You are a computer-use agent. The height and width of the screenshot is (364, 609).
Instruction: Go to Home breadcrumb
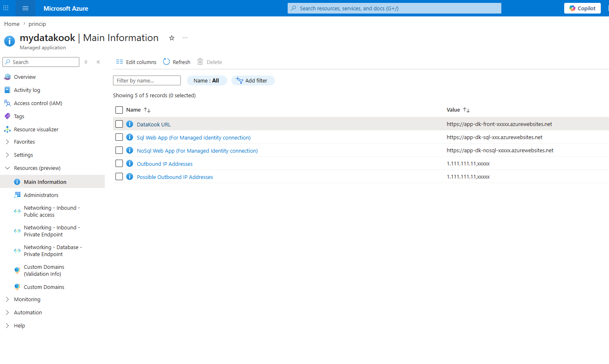(12, 24)
